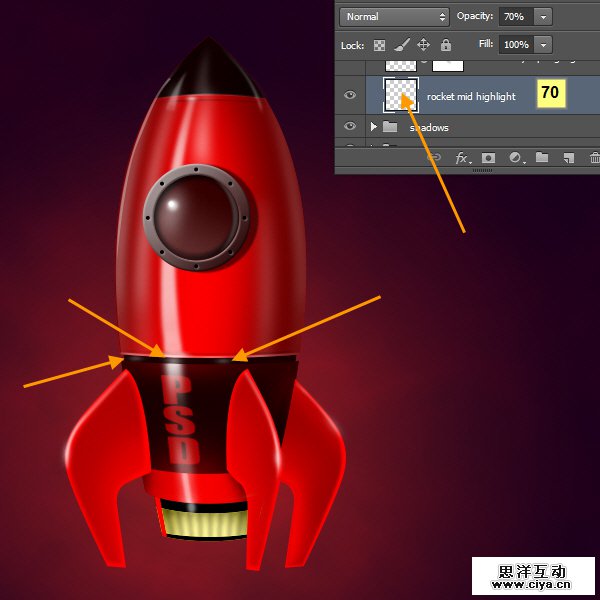The width and height of the screenshot is (600, 600).
Task: Click the link layers icon
Action: pos(434,158)
